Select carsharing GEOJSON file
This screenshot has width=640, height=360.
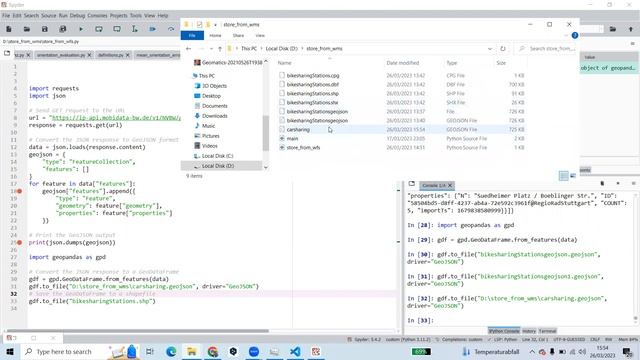298,129
